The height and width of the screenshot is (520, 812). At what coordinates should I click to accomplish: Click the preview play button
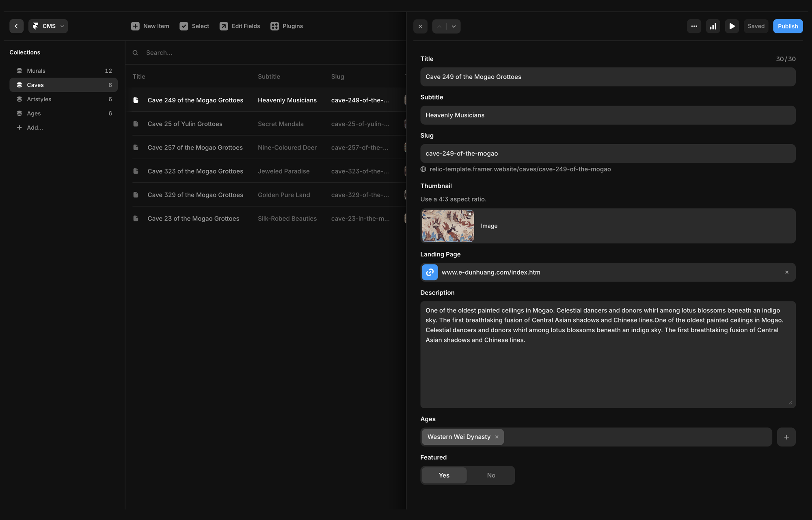(732, 26)
